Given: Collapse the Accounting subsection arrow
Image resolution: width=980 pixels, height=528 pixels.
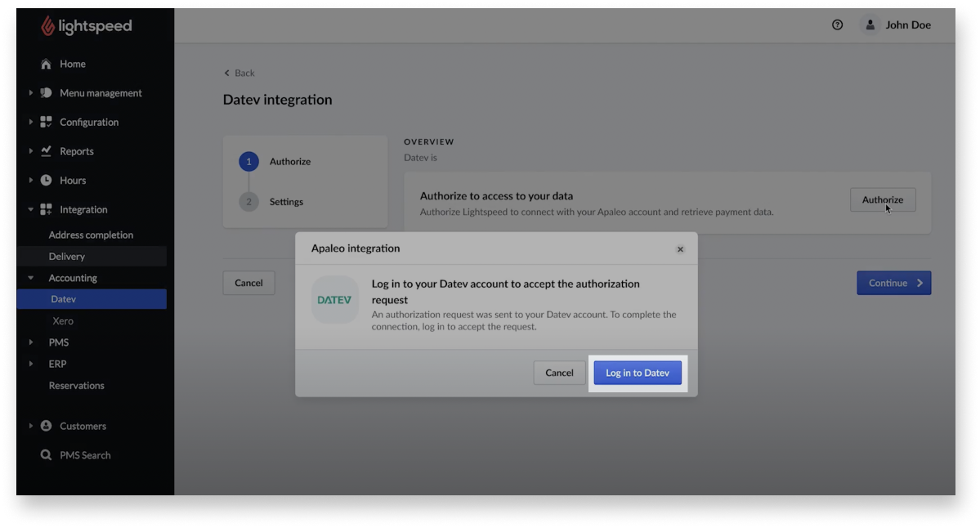Looking at the screenshot, I should (30, 277).
